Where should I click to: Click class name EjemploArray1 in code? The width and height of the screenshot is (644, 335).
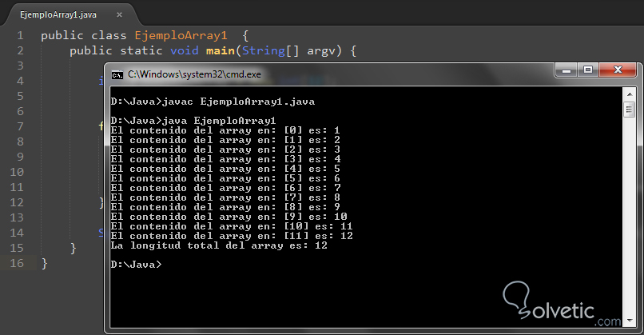click(181, 36)
